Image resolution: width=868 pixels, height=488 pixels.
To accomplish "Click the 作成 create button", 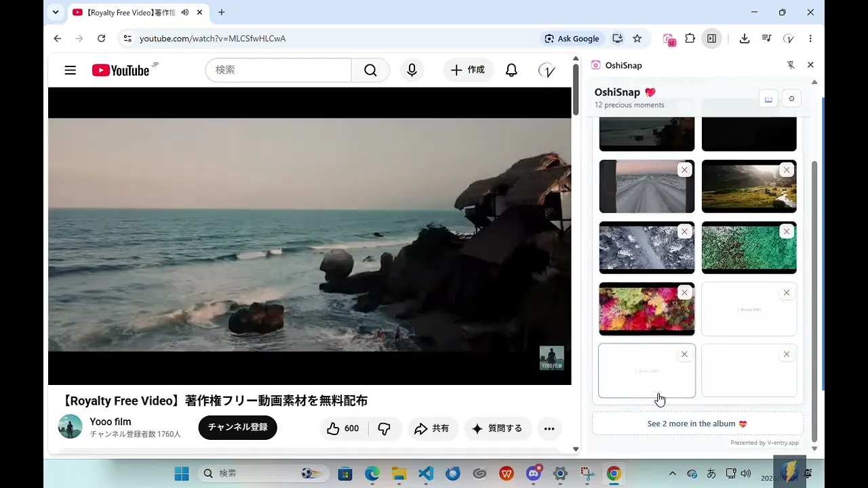I will tap(468, 70).
